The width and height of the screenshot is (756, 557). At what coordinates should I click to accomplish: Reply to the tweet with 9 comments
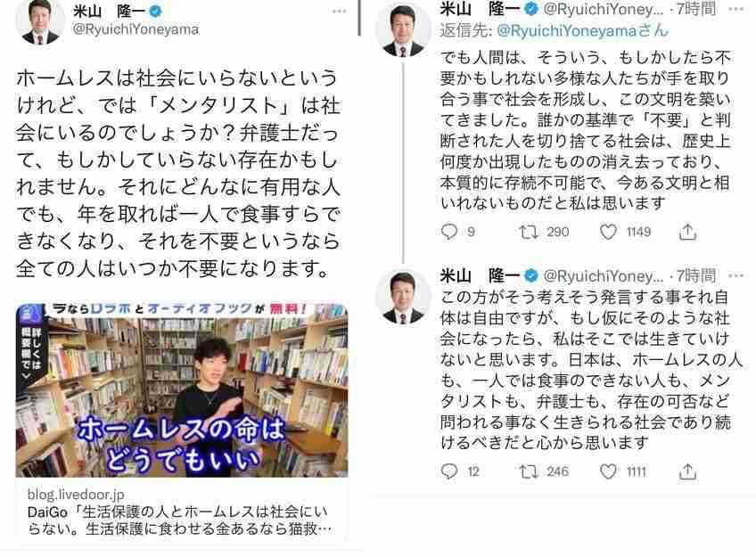tap(449, 232)
